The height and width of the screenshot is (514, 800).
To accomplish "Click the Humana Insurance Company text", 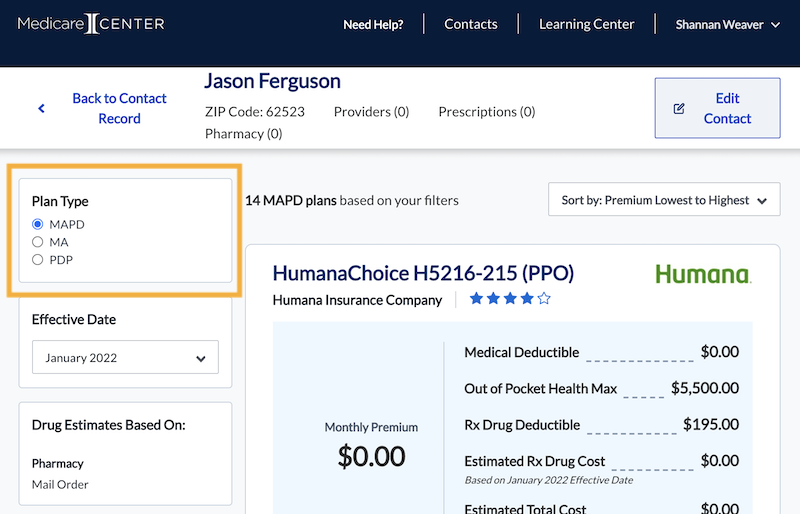I will click(357, 300).
